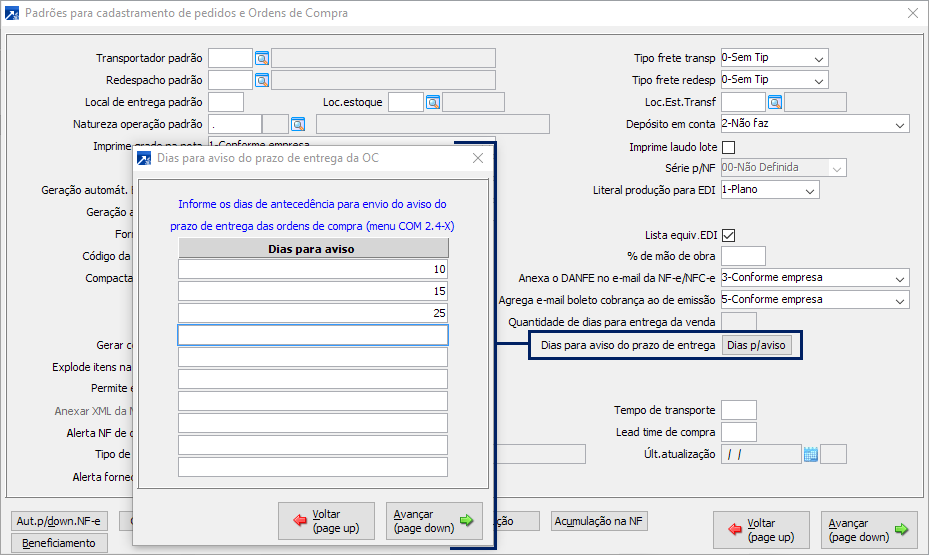Expand Tipo frete redesp dropdown
This screenshot has width=929, height=555.
[819, 80]
